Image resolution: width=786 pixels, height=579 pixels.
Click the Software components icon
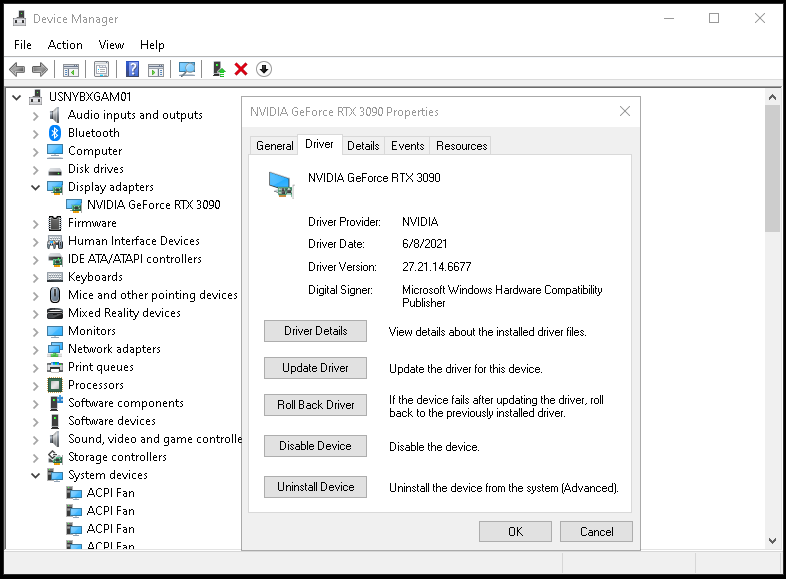pos(56,403)
